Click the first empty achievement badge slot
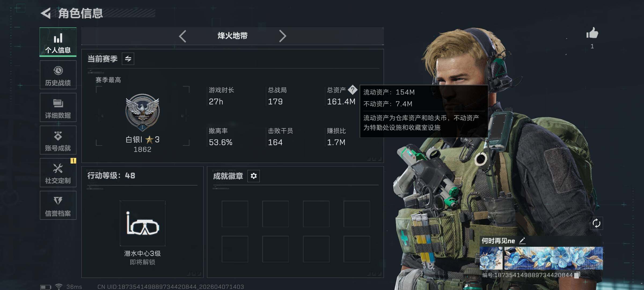 [235, 214]
